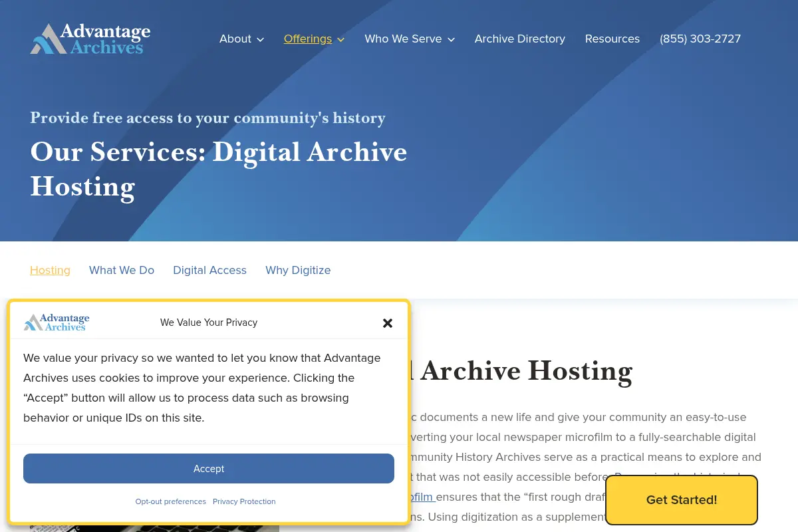Open the Resources page
The height and width of the screenshot is (532, 798).
[612, 39]
